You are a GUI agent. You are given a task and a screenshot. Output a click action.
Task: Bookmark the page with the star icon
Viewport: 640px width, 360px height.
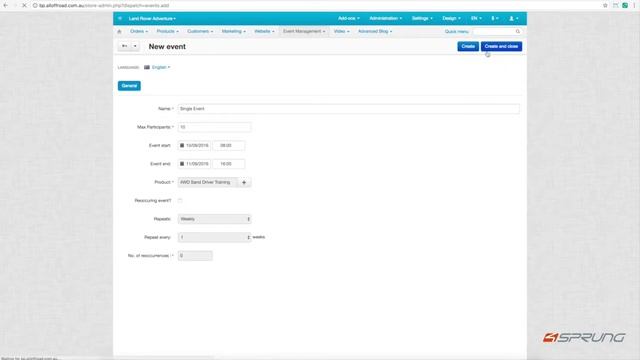tap(605, 5)
